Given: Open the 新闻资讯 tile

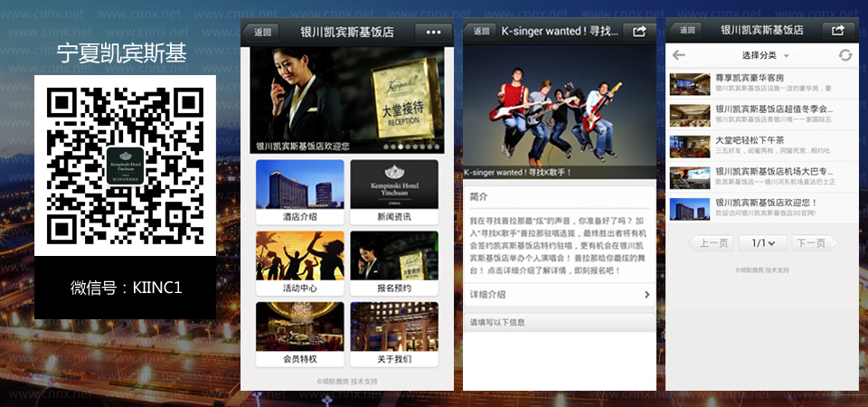Looking at the screenshot, I should coord(394,192).
